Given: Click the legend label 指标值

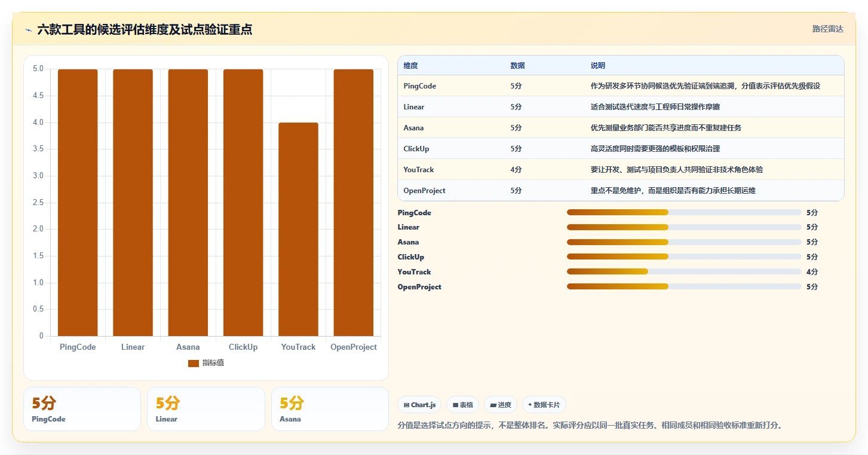Looking at the screenshot, I should tap(213, 363).
